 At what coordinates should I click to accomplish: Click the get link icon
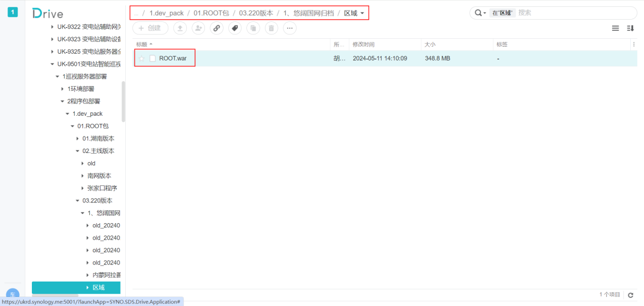point(217,28)
